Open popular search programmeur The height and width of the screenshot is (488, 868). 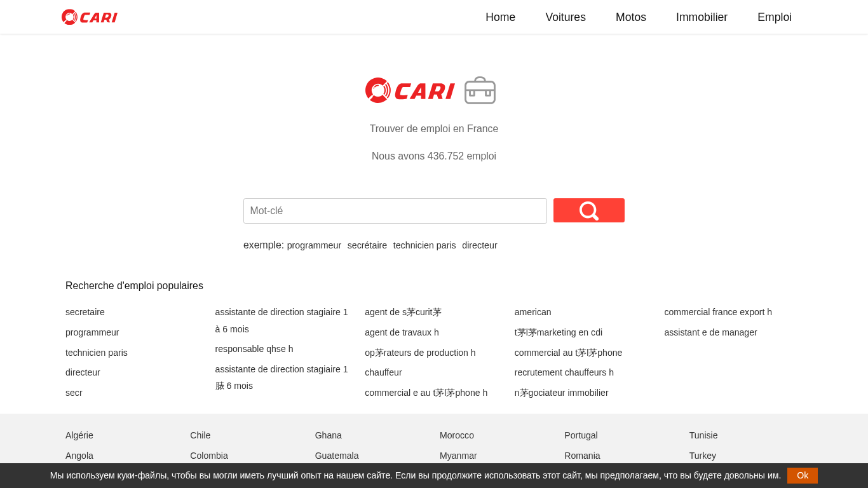coord(92,332)
